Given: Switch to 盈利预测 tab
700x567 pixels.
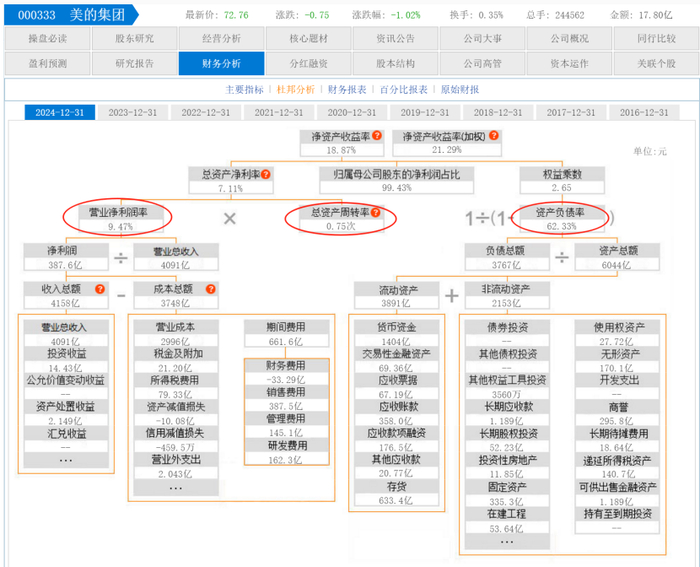Looking at the screenshot, I should pos(47,63).
